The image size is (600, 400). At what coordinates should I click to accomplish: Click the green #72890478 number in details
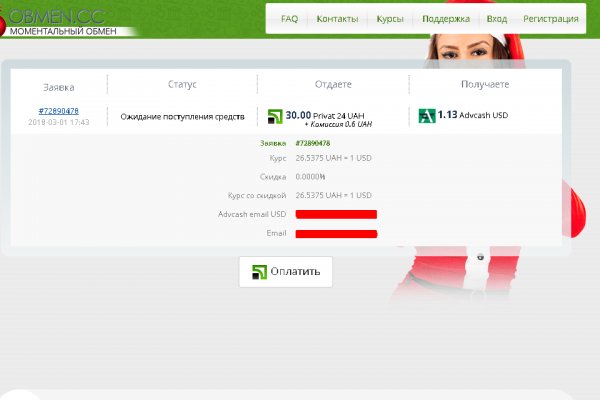coord(313,143)
